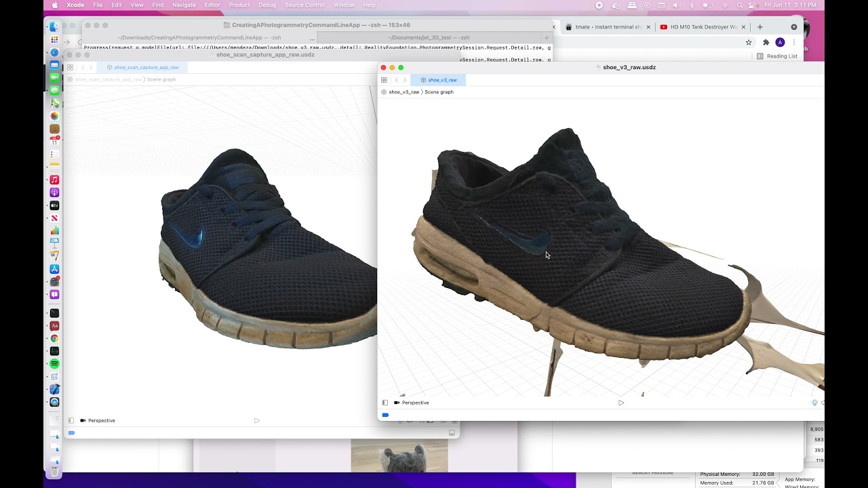Play the scene in shoe_v3_raw window
Image resolution: width=868 pixels, height=488 pixels.
click(621, 403)
